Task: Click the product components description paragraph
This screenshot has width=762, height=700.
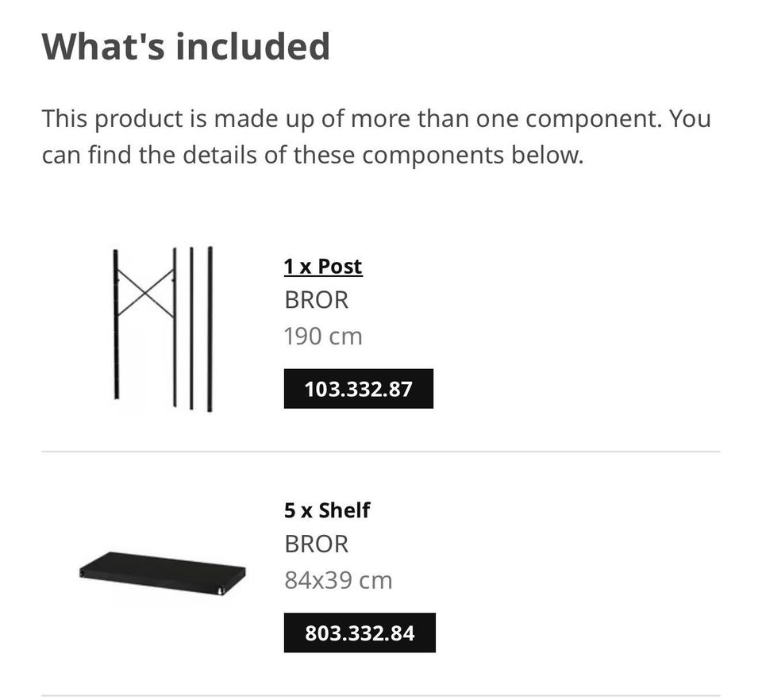Action: point(375,137)
